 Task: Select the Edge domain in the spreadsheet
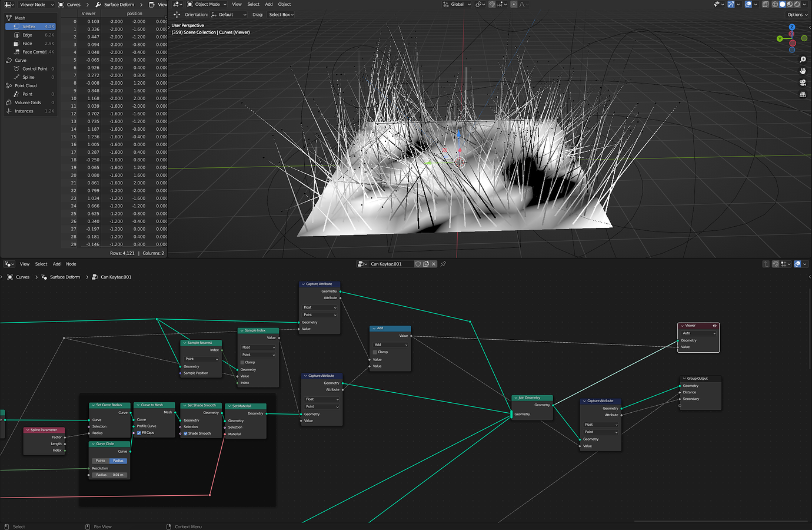click(x=30, y=35)
